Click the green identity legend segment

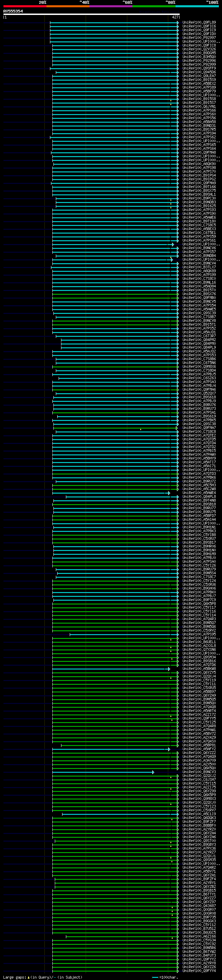pos(154,6)
